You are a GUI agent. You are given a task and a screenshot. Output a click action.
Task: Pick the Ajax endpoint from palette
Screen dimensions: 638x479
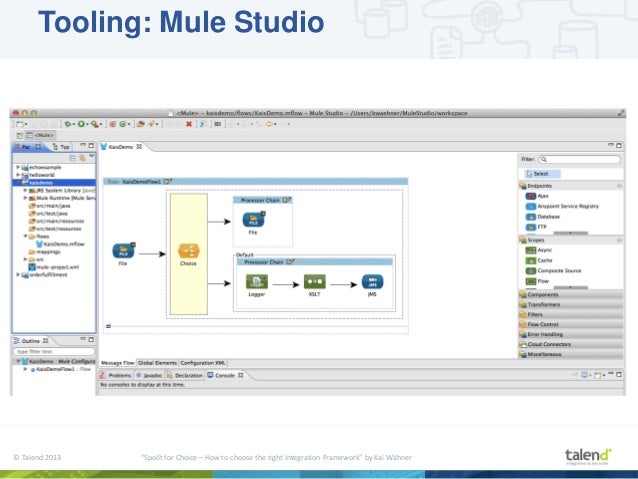[537, 196]
